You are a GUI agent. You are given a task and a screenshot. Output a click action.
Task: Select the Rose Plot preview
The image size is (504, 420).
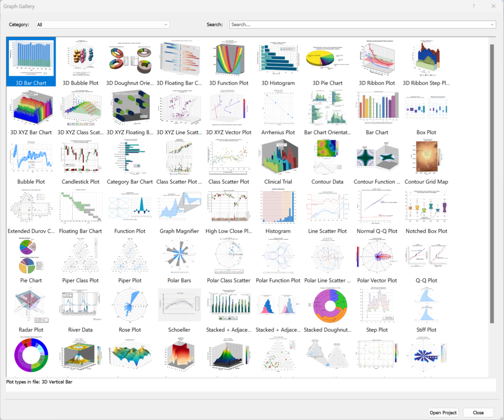[130, 305]
